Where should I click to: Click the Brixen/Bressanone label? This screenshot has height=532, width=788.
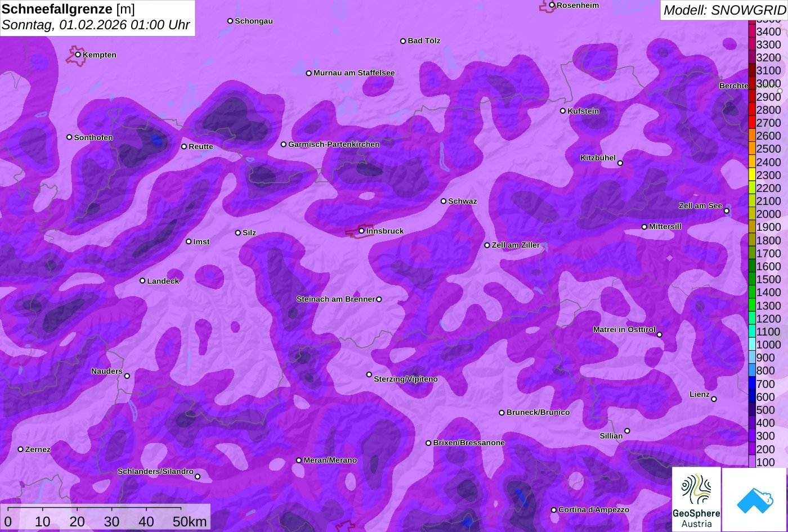tap(469, 443)
